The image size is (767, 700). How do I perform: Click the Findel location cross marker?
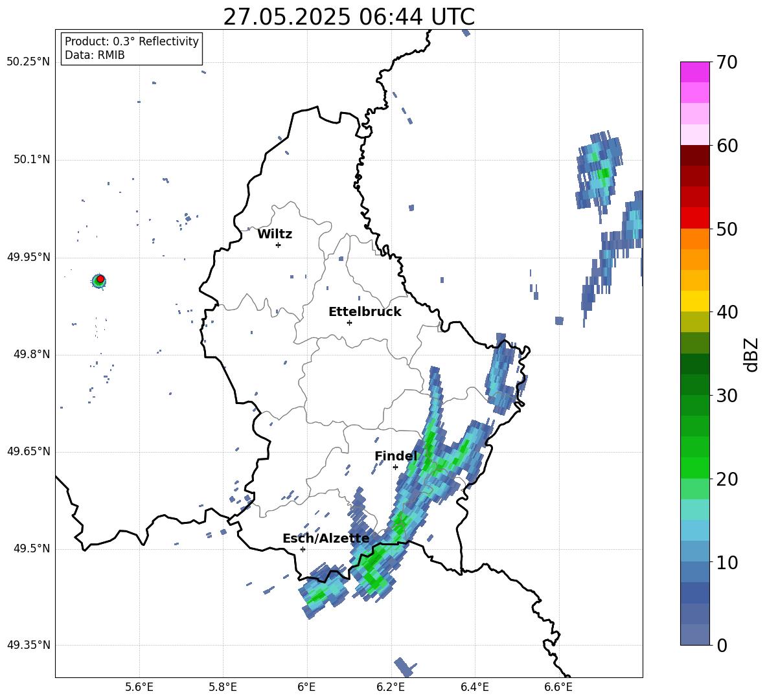395,468
